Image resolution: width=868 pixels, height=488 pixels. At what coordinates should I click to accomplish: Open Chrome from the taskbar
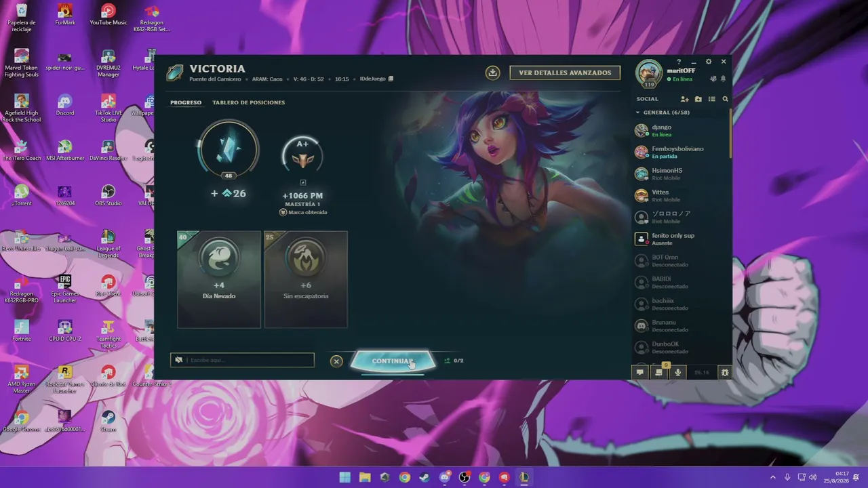click(x=405, y=477)
